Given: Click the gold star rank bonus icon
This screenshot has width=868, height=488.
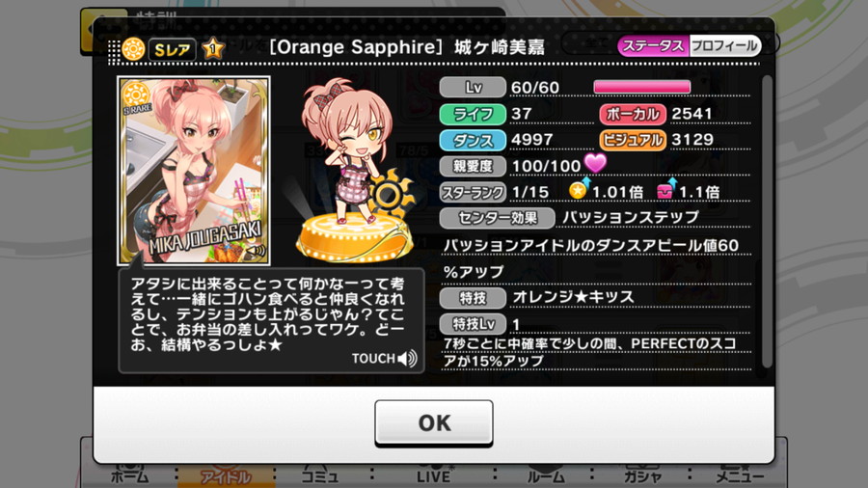Looking at the screenshot, I should (579, 190).
